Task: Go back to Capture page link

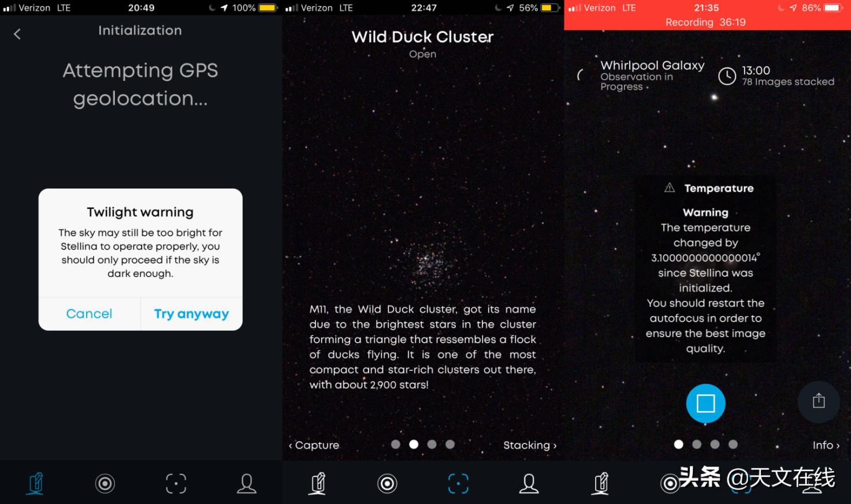Action: (314, 445)
